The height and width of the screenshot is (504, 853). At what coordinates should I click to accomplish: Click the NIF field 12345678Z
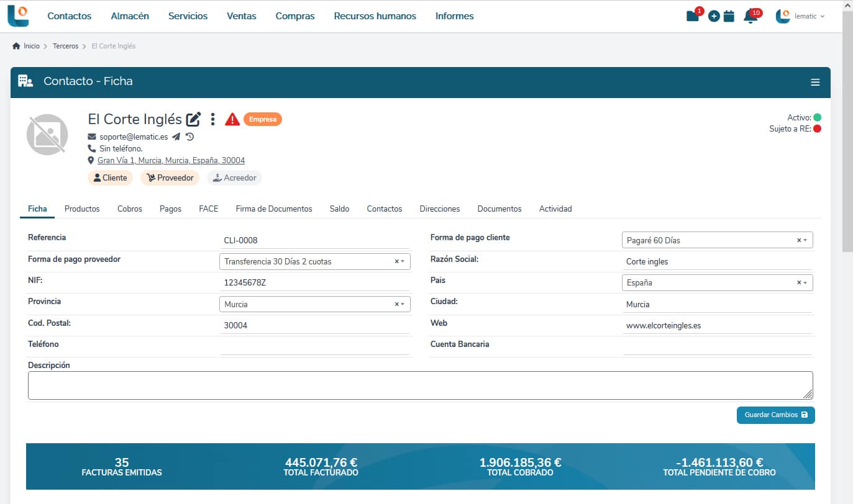pos(315,283)
